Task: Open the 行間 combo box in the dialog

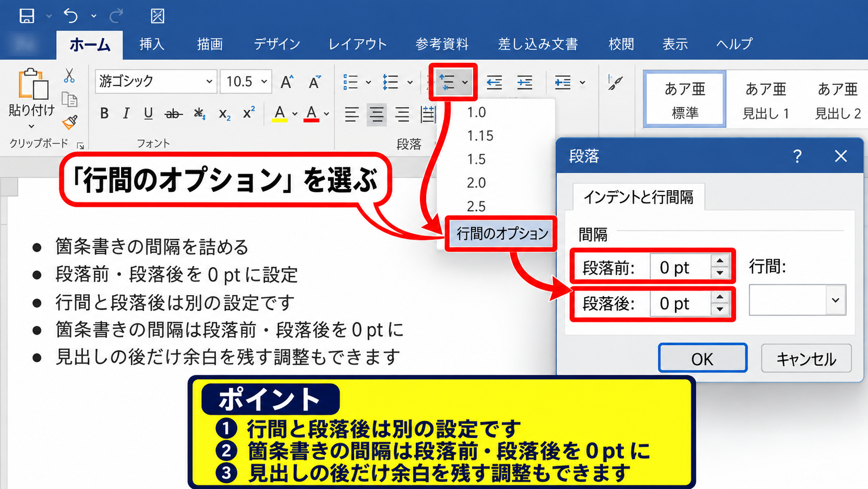Action: pyautogui.click(x=797, y=300)
